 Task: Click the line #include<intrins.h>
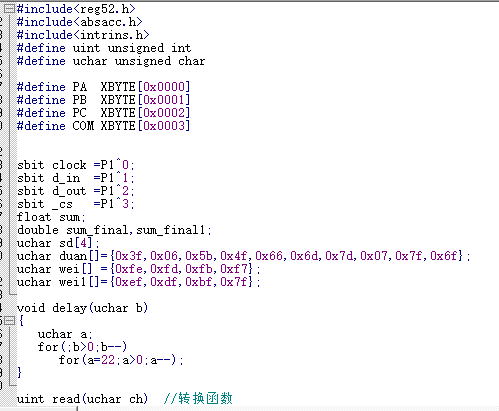pos(83,35)
